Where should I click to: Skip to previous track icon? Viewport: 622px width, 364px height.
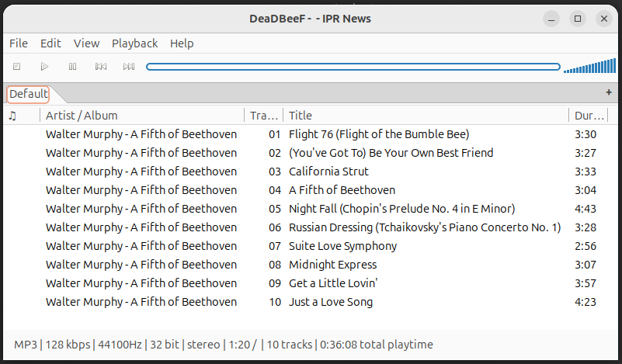[x=101, y=67]
